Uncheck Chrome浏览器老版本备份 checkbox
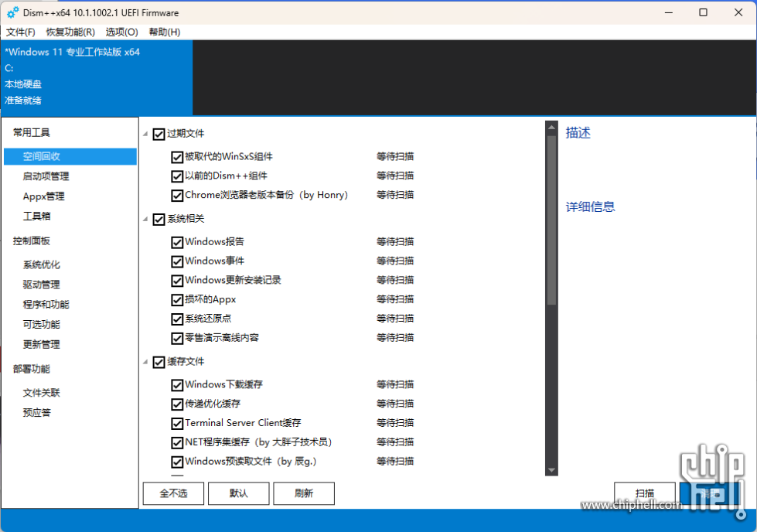Screen dimensions: 757x532 tap(177, 196)
